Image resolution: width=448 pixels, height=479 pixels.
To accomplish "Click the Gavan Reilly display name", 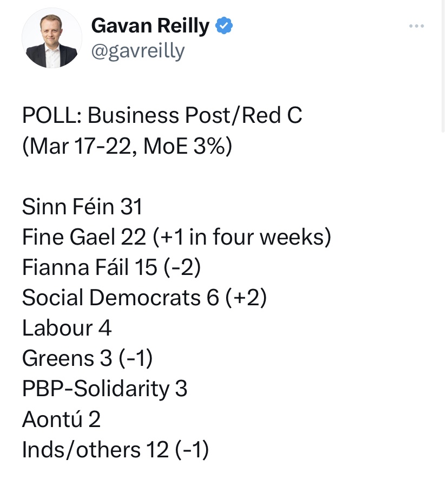I will [x=150, y=25].
